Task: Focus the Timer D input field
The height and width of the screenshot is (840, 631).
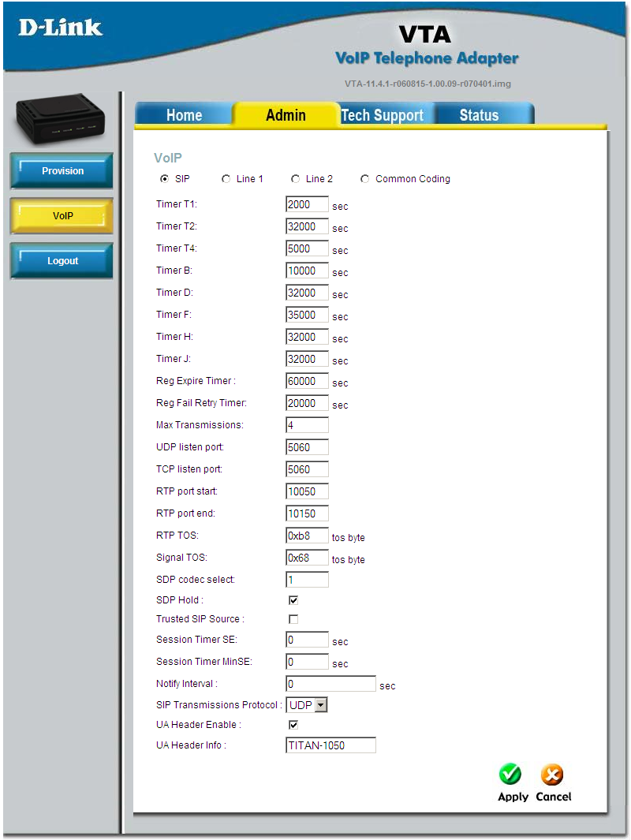Action: click(307, 293)
